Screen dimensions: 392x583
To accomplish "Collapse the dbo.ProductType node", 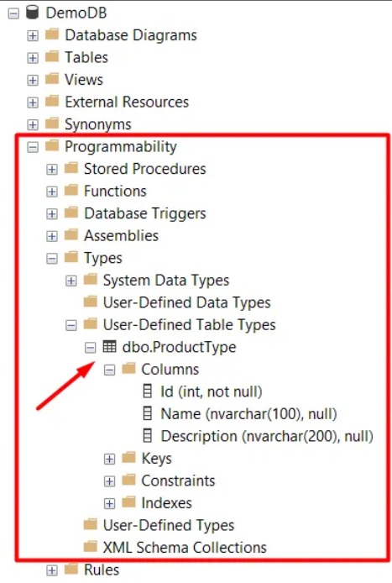I will [x=91, y=348].
